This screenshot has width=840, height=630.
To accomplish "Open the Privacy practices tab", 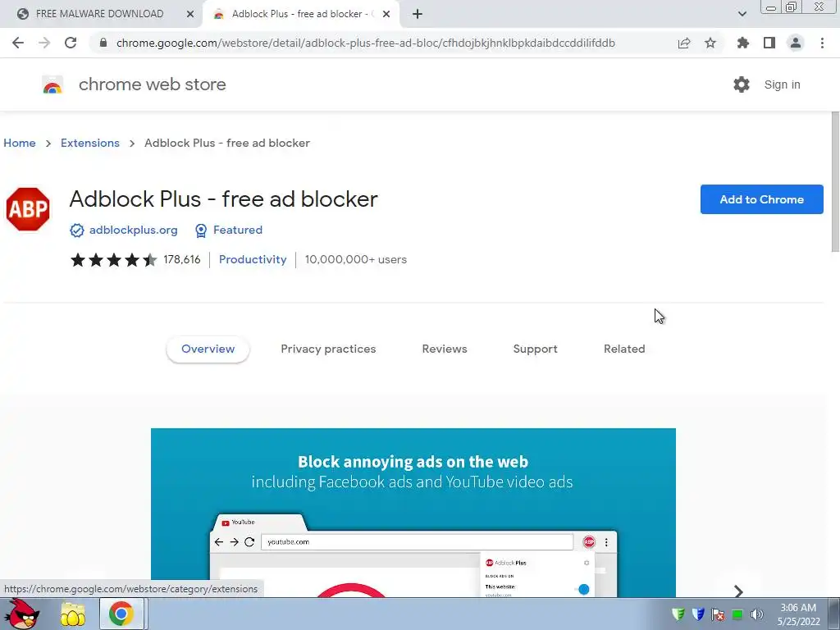I will coord(328,349).
